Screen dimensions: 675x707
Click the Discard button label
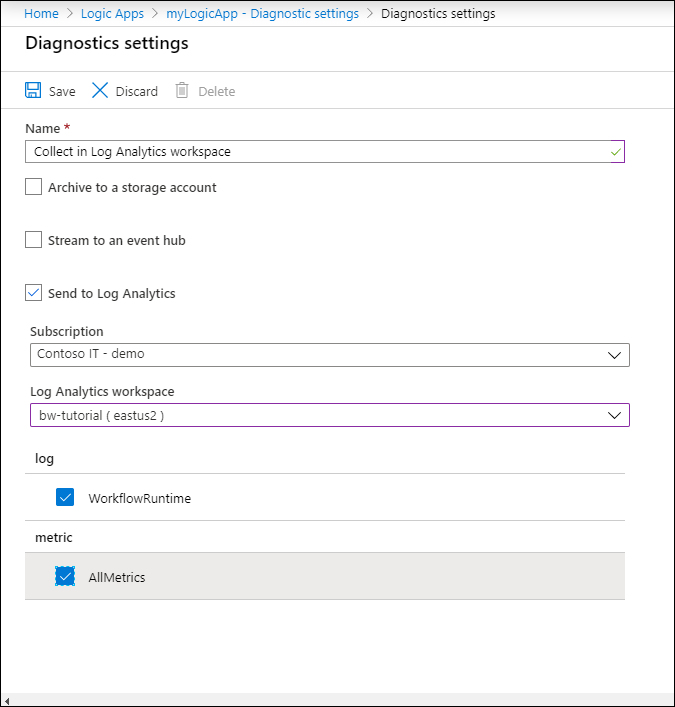[x=136, y=92]
